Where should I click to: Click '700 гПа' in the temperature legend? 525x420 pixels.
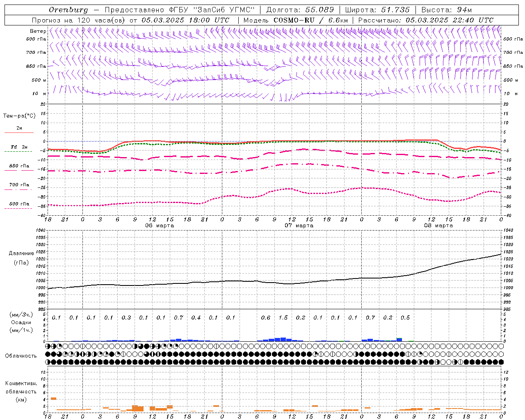[x=19, y=185]
